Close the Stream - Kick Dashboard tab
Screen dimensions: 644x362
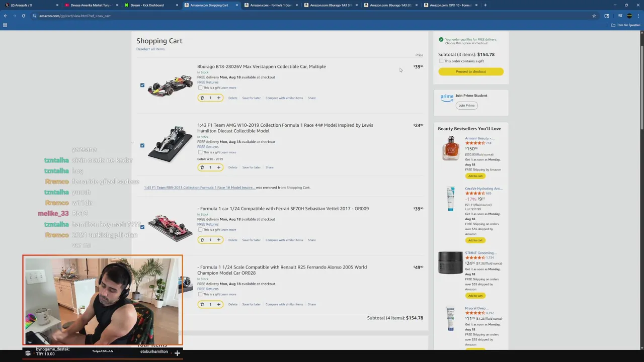coord(177,5)
